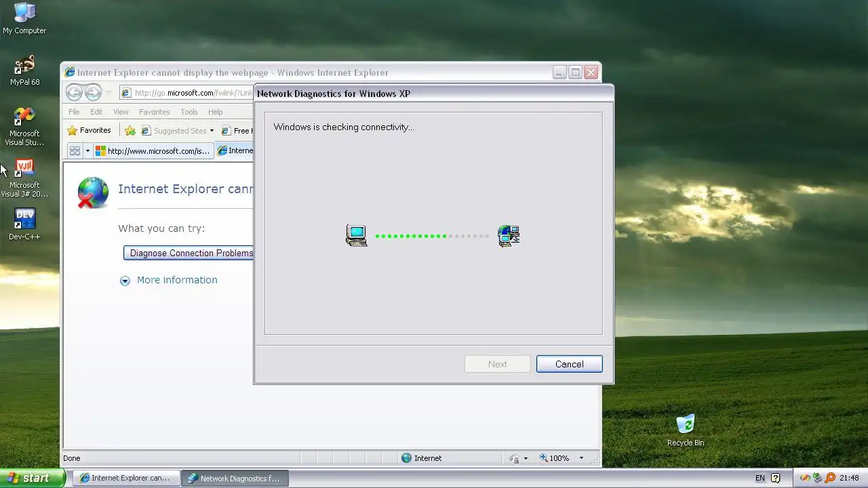Expand More information on the error page
The image size is (868, 488).
click(x=125, y=281)
